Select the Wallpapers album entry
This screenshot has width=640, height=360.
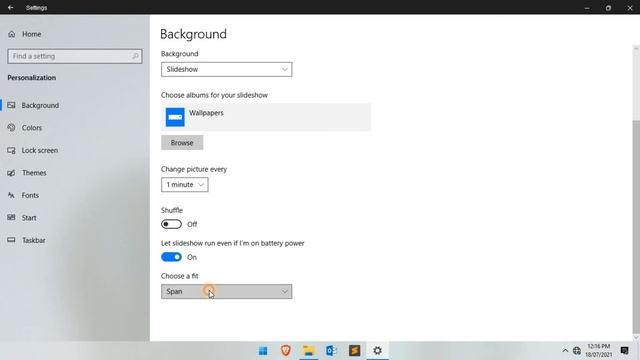pyautogui.click(x=266, y=117)
